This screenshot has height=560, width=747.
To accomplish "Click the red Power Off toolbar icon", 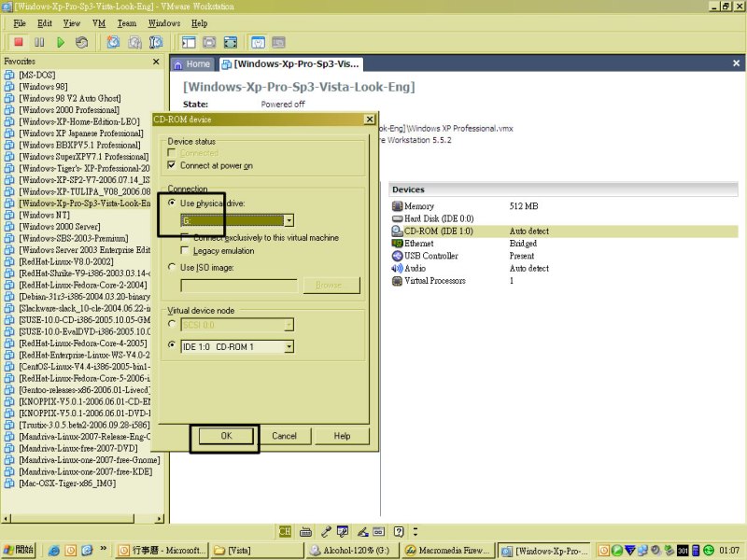I will [x=19, y=42].
